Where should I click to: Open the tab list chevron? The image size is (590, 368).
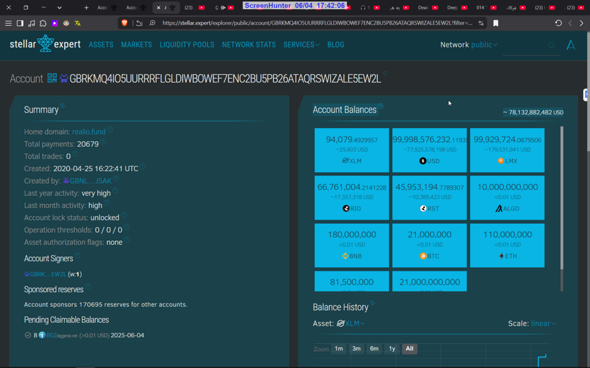[x=59, y=8]
